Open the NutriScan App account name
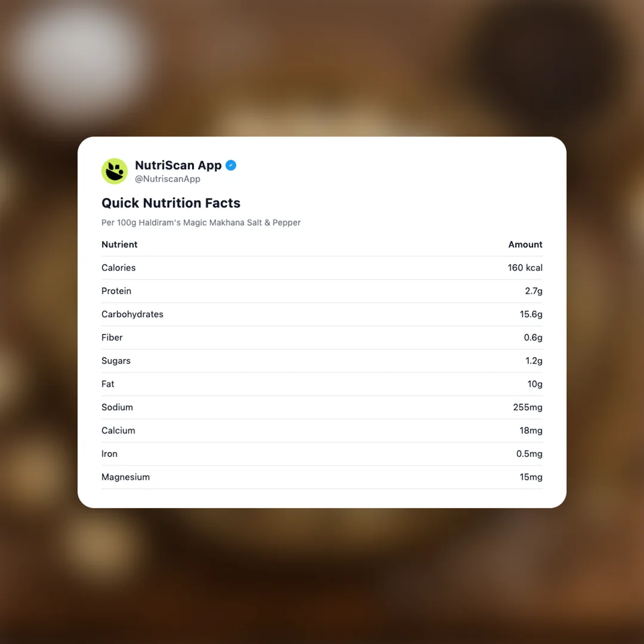 point(178,165)
